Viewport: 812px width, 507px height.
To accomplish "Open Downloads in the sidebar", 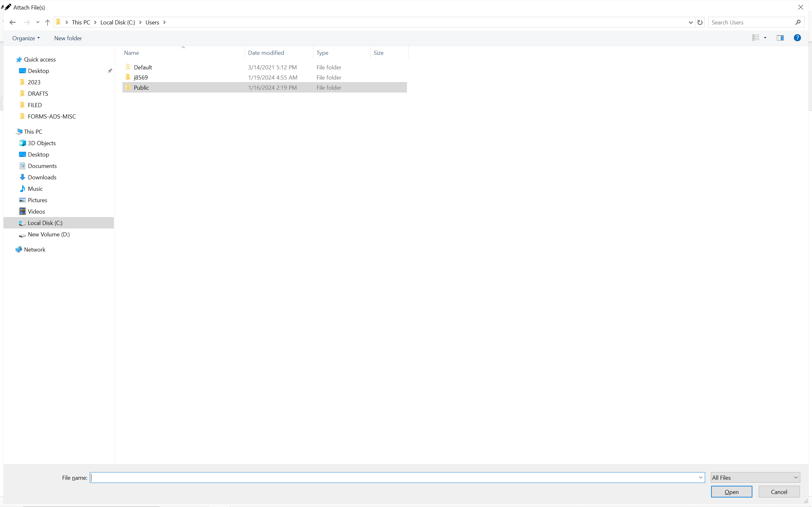I will click(x=42, y=177).
